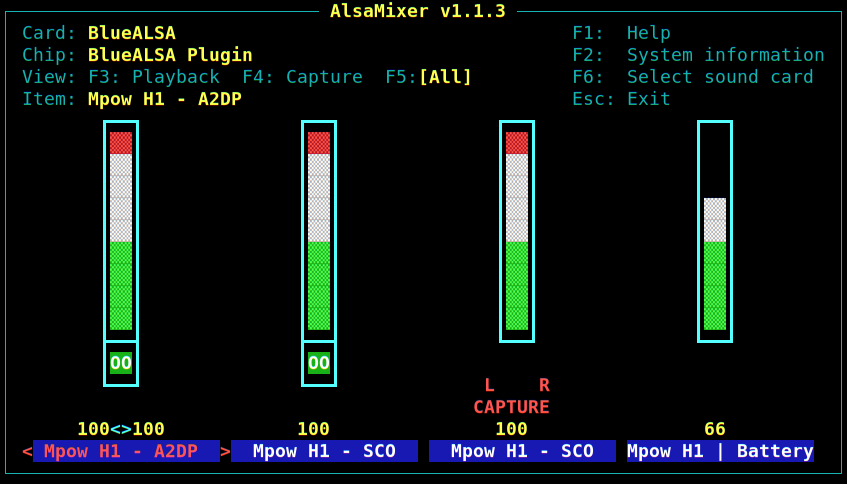Click the right arrow beside Mpow H1 - A2DP
Viewport: 847px width, 484px height.
click(x=225, y=451)
